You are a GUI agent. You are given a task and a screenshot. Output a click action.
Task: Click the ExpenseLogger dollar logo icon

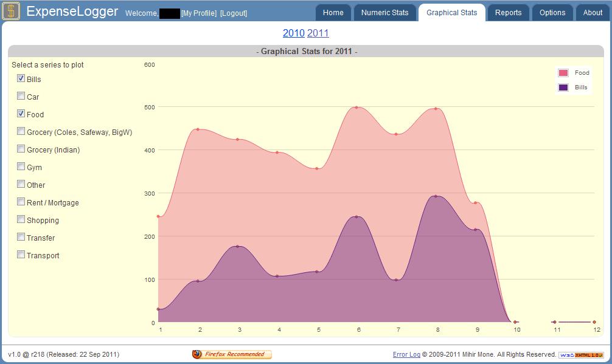coord(12,11)
